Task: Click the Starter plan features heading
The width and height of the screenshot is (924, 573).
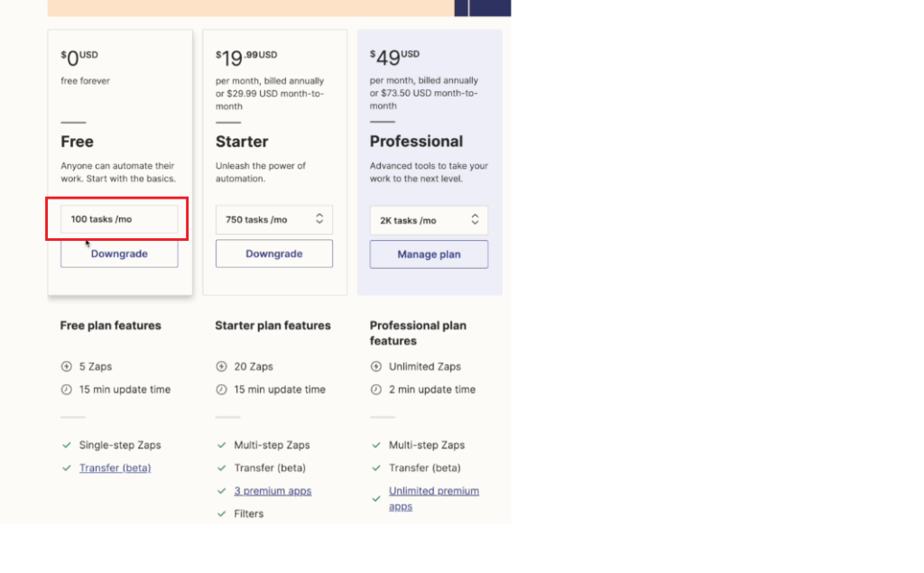Action: 273,326
